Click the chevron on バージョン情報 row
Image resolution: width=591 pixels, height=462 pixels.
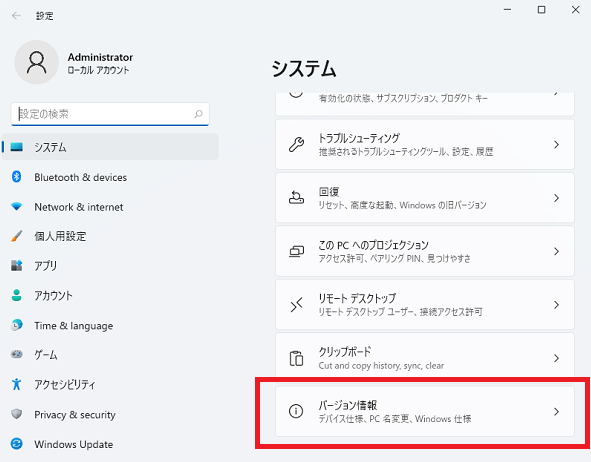pyautogui.click(x=556, y=412)
